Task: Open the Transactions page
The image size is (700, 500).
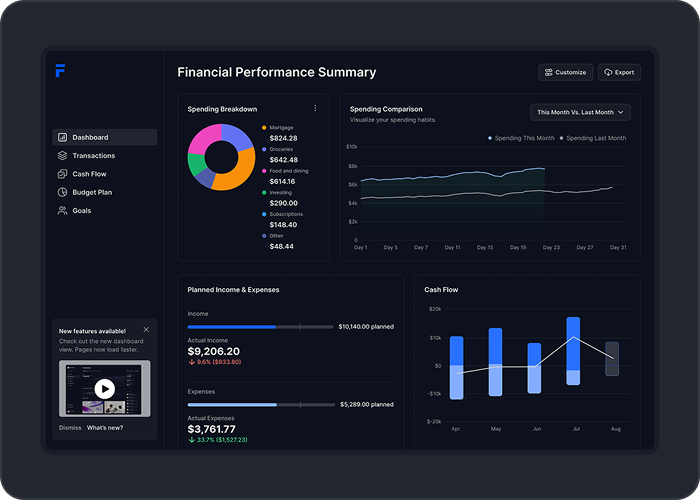Action: coord(93,156)
